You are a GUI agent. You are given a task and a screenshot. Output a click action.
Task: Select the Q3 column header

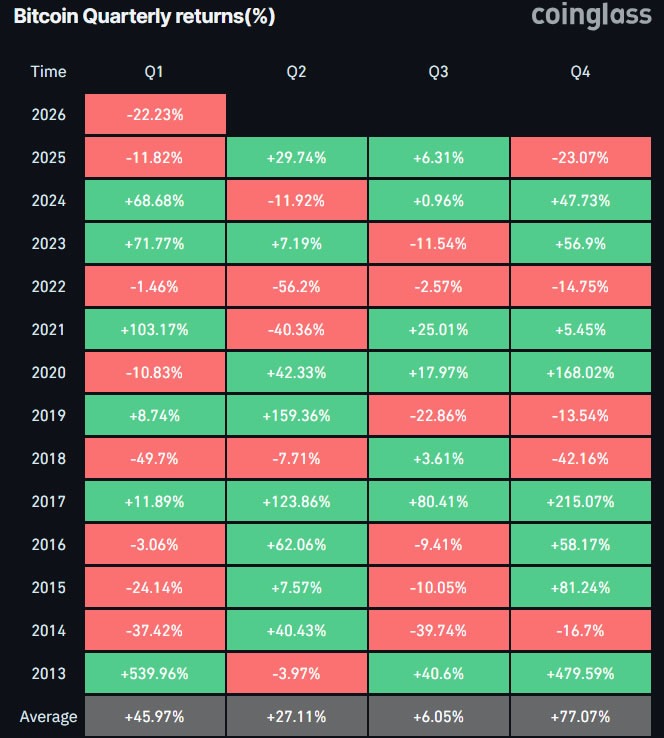click(x=438, y=71)
